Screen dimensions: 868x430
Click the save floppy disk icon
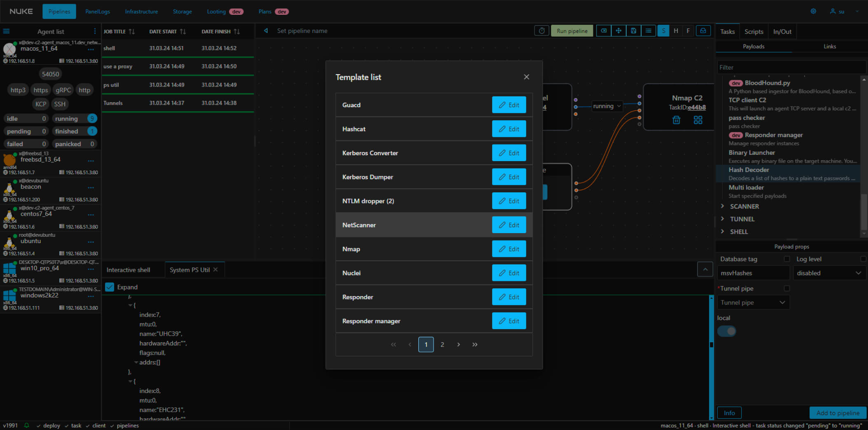633,31
